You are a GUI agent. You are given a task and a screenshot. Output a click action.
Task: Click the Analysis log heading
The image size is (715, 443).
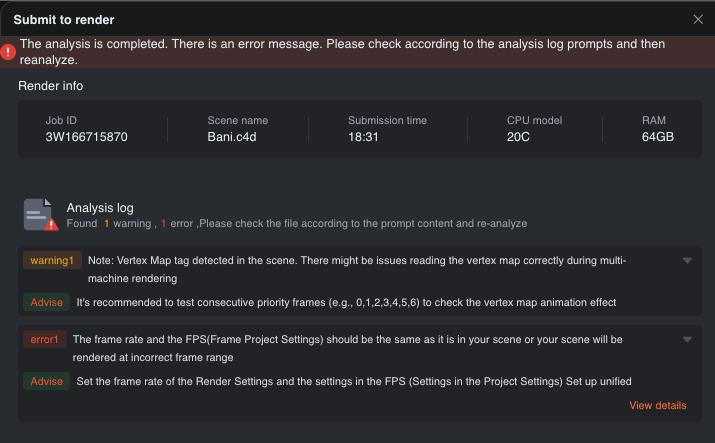100,208
